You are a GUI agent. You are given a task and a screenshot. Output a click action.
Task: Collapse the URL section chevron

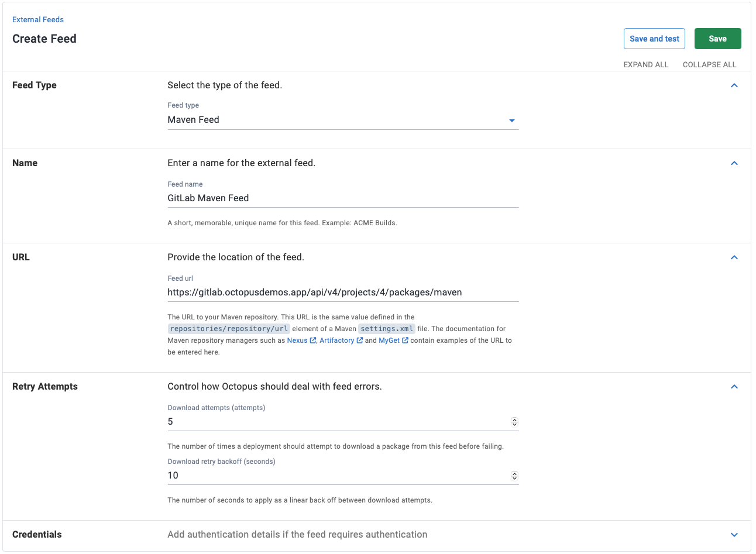(x=734, y=257)
